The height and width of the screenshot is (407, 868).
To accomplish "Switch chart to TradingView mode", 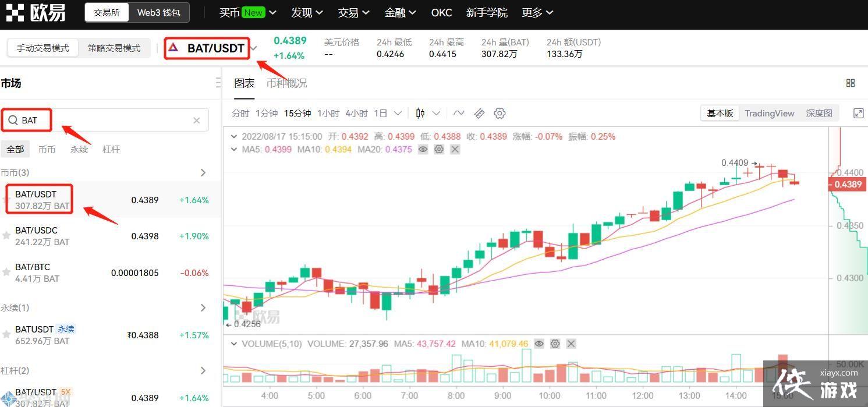I will click(769, 113).
